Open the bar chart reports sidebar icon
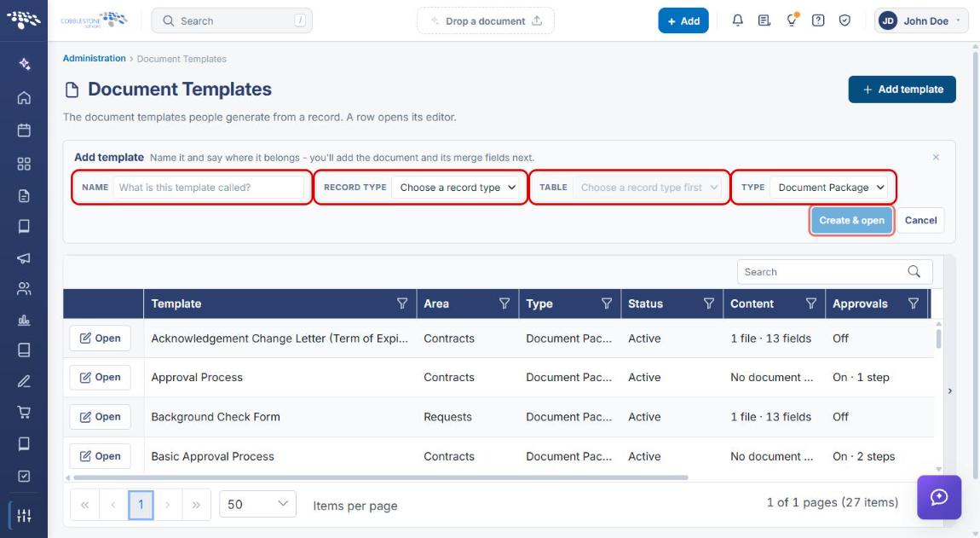The width and height of the screenshot is (980, 538). [24, 321]
